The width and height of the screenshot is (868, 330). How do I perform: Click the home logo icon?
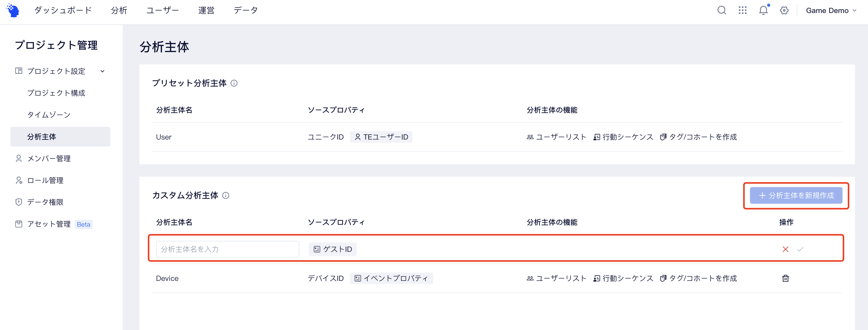[x=13, y=10]
